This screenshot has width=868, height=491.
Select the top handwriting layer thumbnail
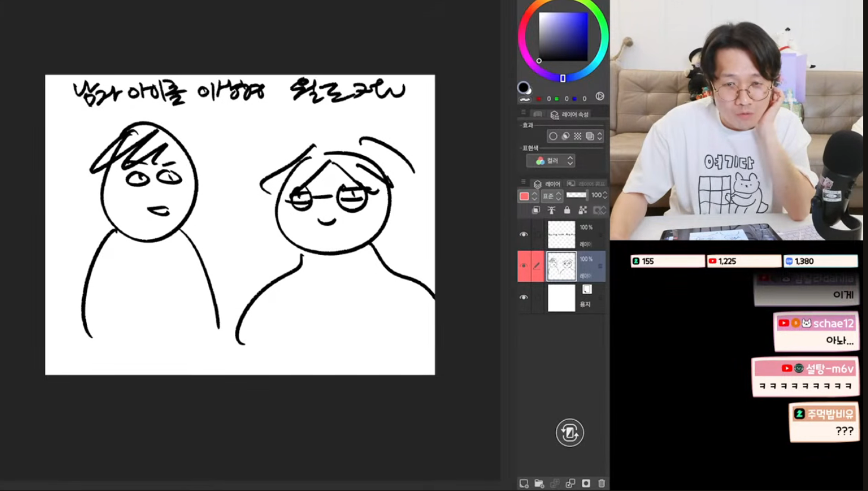coord(561,234)
